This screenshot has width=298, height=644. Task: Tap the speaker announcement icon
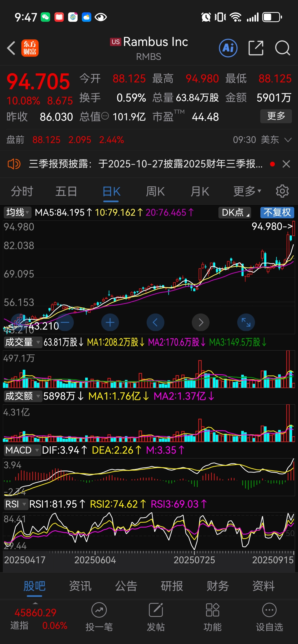[14, 164]
